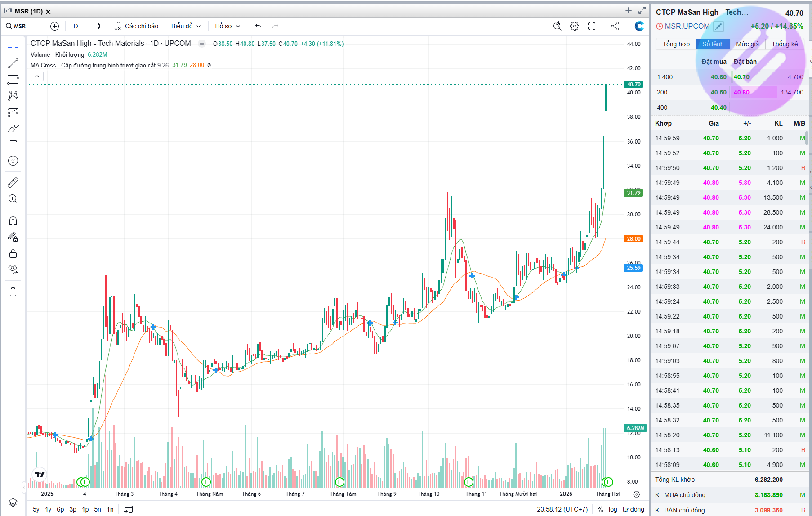This screenshot has height=516, width=812.
Task: Click the trash icon to remove drawings
Action: point(13,292)
